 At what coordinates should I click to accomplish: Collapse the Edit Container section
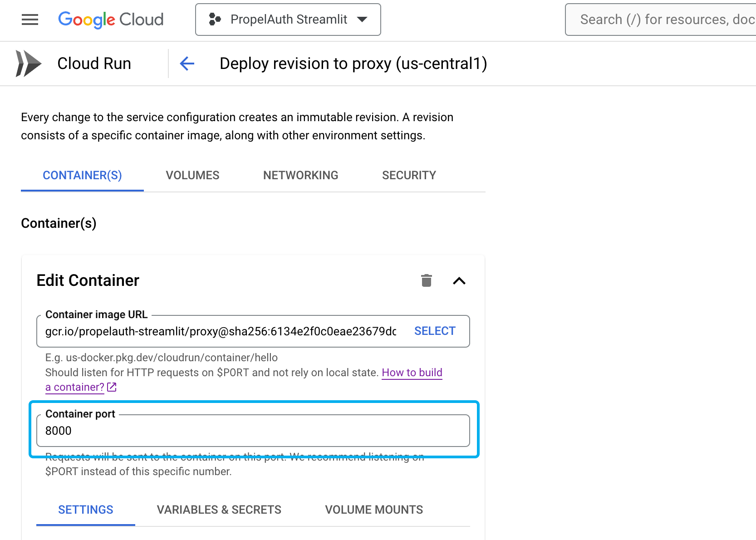click(459, 281)
